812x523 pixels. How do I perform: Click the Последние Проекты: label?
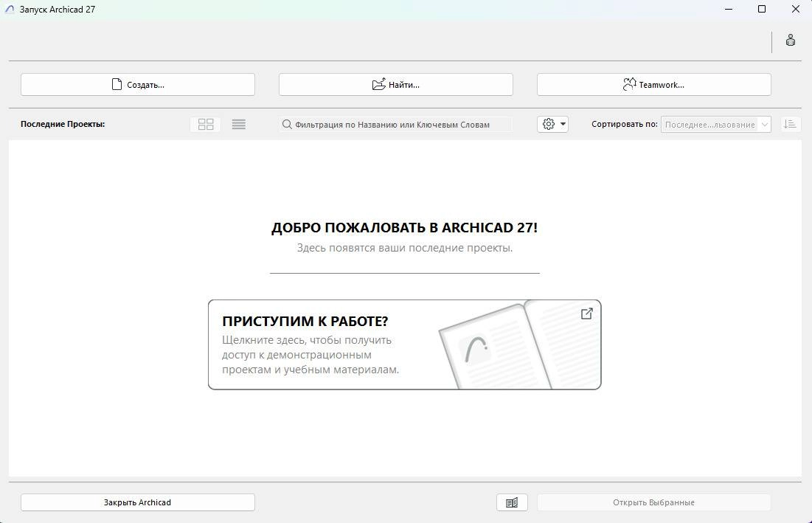point(63,124)
